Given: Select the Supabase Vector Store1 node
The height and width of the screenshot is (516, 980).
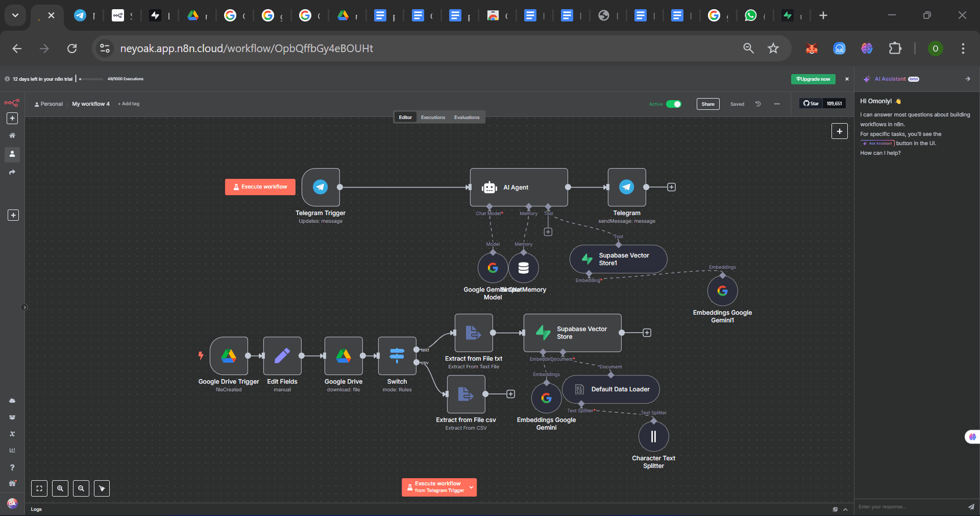Looking at the screenshot, I should 618,259.
